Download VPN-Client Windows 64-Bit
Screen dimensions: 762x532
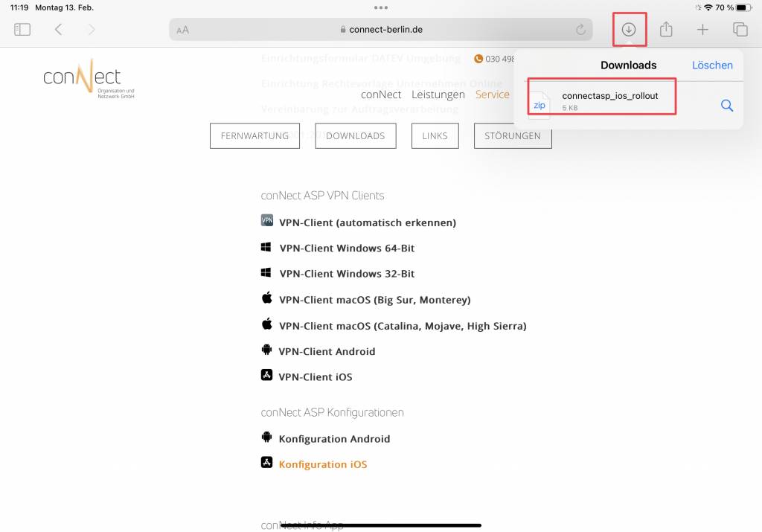(x=347, y=249)
